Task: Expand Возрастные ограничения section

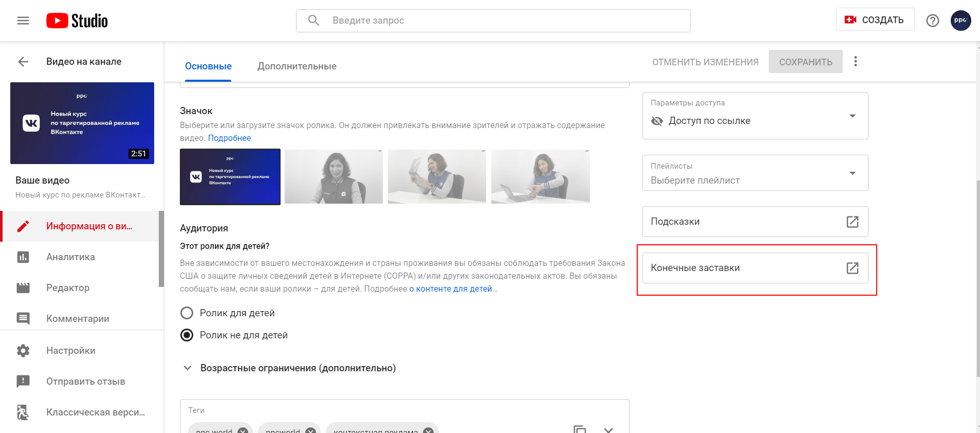Action: pos(188,368)
